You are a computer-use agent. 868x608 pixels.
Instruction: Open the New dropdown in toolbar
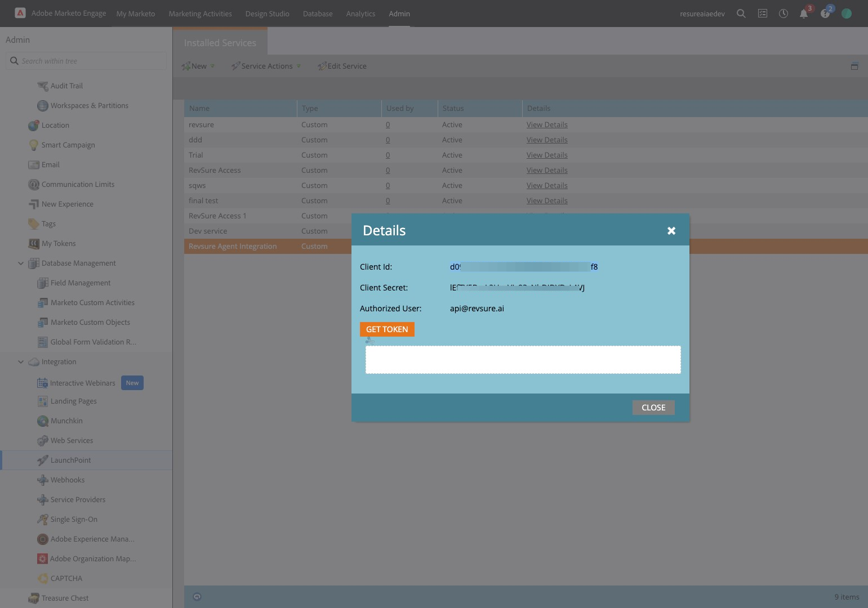click(198, 66)
